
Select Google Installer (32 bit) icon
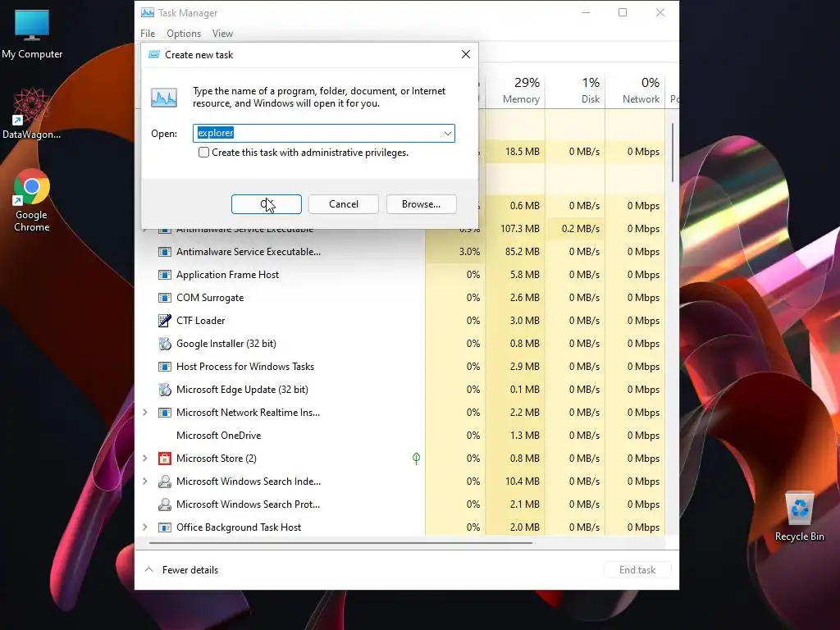tap(164, 344)
